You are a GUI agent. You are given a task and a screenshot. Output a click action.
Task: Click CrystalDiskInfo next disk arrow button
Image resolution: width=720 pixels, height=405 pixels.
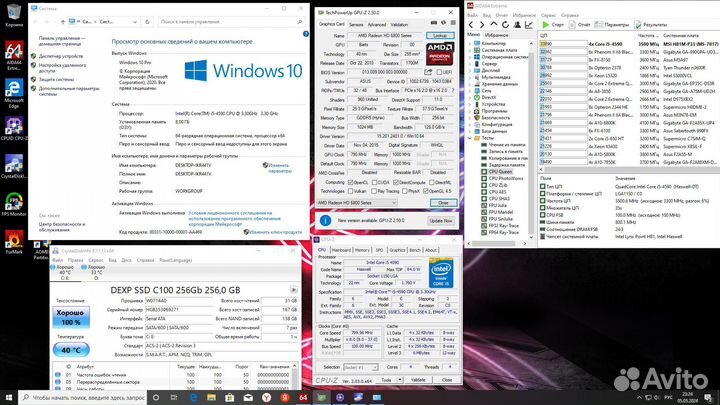pyautogui.click(x=293, y=290)
